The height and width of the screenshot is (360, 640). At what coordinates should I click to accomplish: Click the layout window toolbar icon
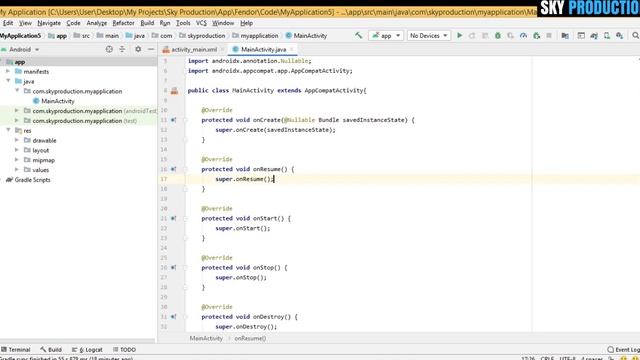pos(581,36)
